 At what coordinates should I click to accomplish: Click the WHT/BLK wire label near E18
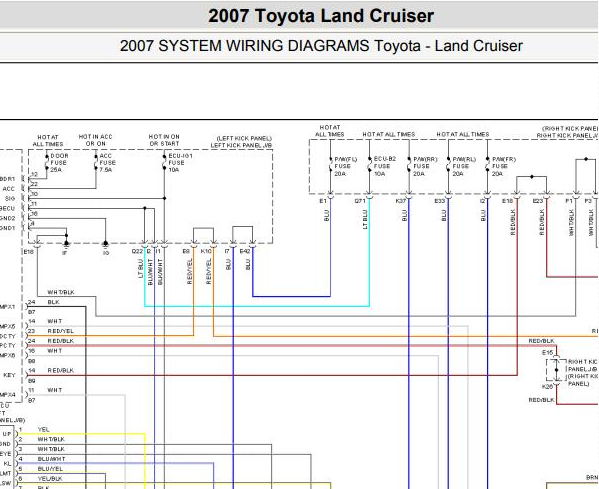(x=61, y=292)
